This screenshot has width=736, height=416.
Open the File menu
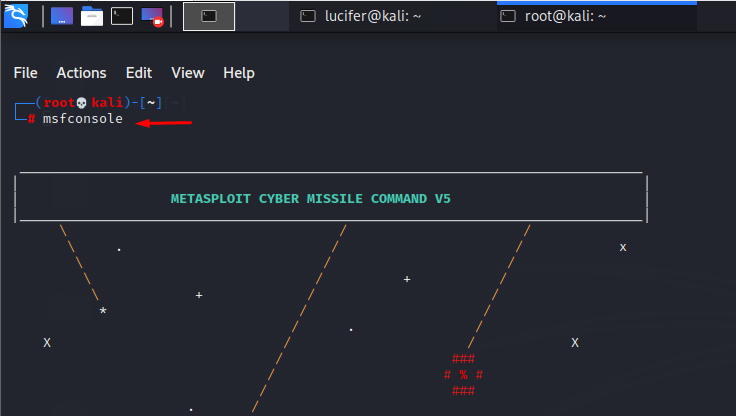pos(25,73)
